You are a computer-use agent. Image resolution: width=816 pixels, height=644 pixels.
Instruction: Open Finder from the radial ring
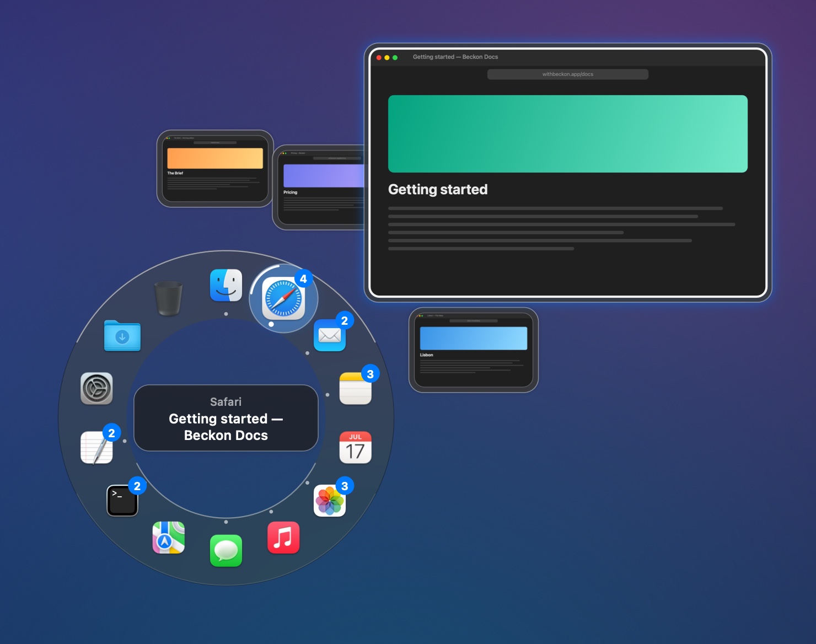point(226,285)
